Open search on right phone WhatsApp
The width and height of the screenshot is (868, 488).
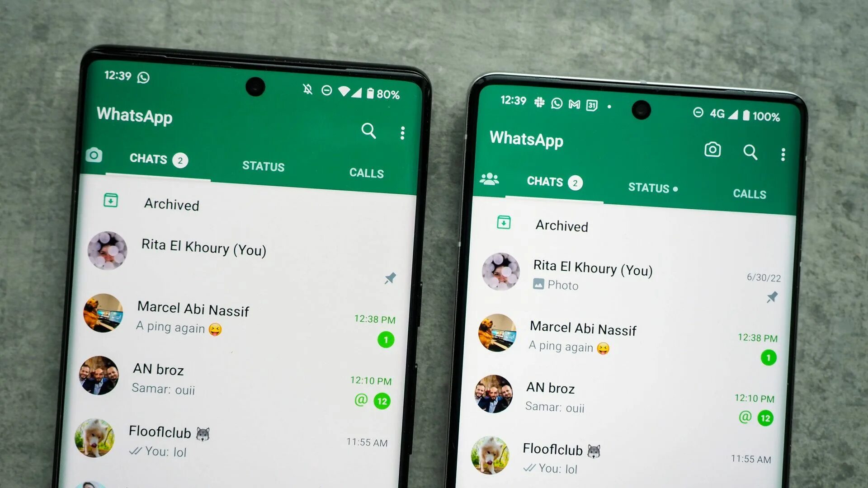(750, 151)
